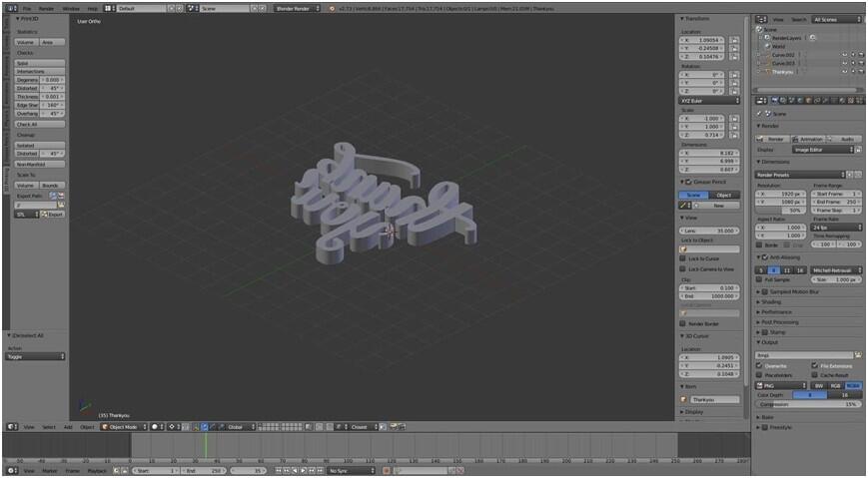This screenshot has width=868, height=478.
Task: Open the Window menu
Action: (71, 8)
